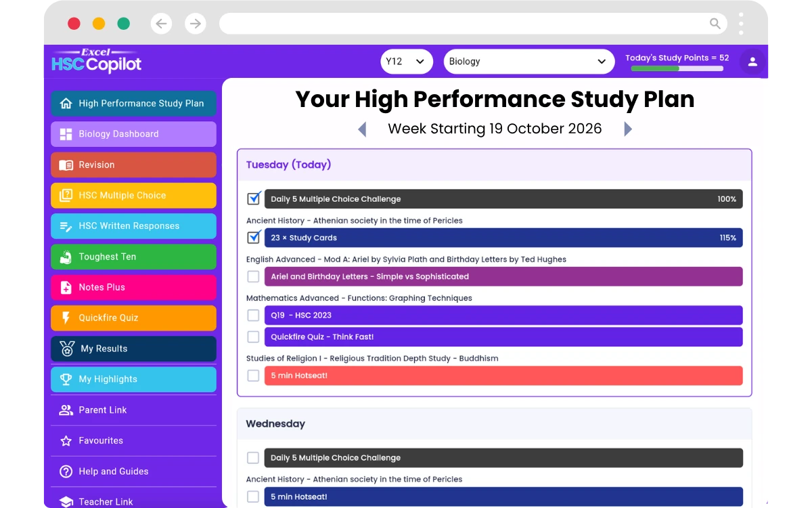
Task: Click the Notes Plus document icon
Action: tap(66, 287)
